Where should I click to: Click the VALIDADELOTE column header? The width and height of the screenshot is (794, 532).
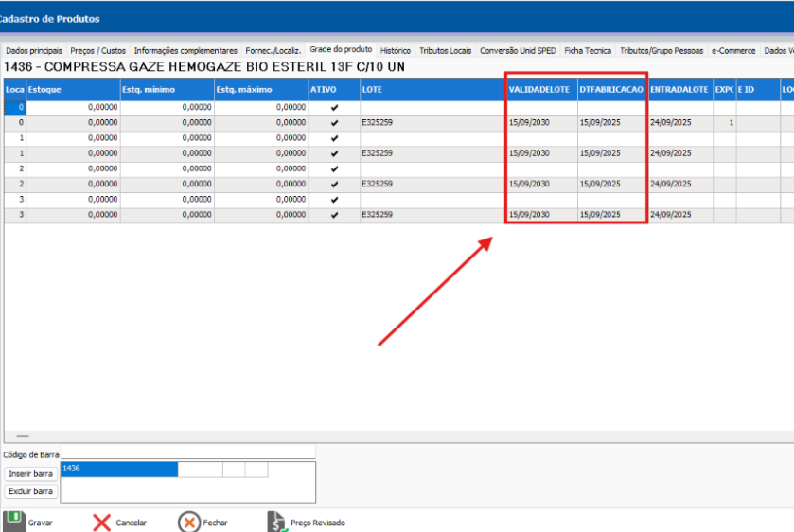(x=540, y=89)
